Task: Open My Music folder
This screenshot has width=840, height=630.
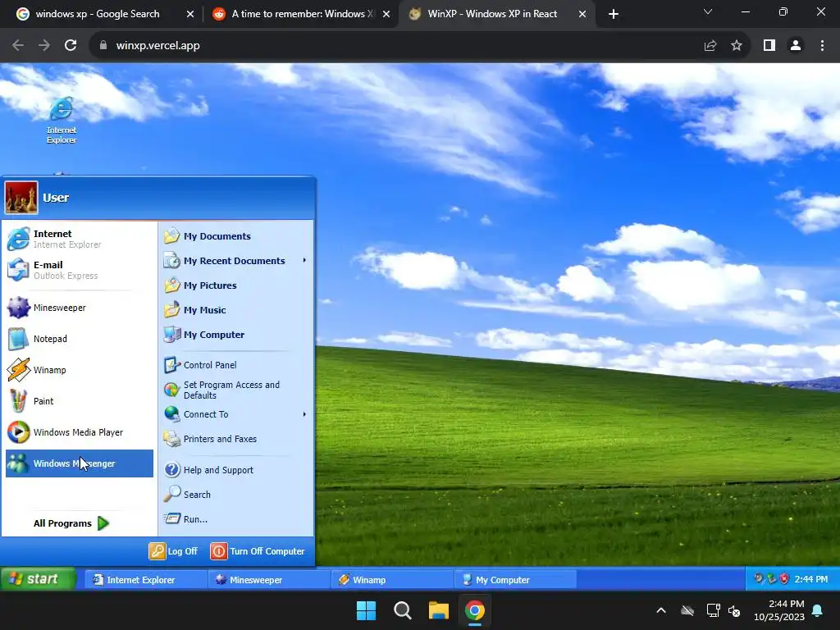Action: coord(235,310)
